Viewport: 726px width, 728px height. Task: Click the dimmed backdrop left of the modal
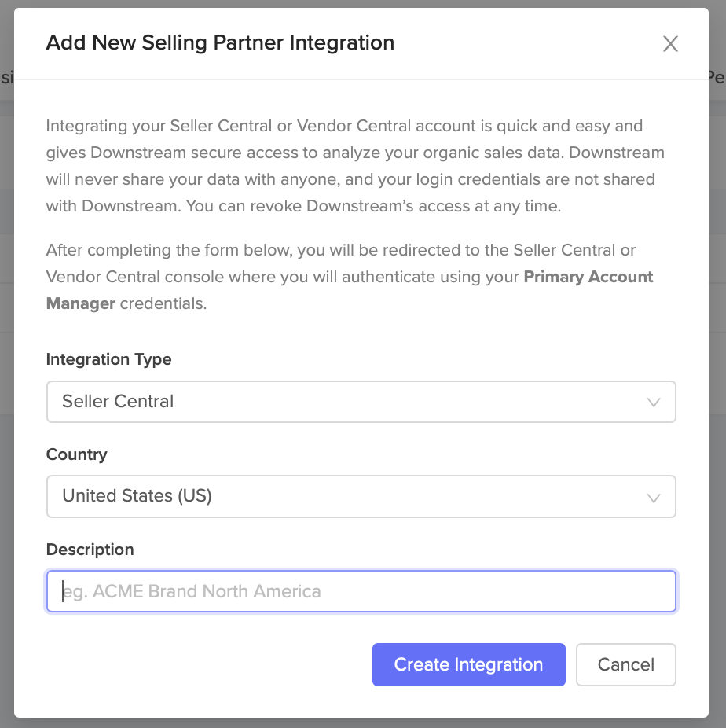[6, 472]
